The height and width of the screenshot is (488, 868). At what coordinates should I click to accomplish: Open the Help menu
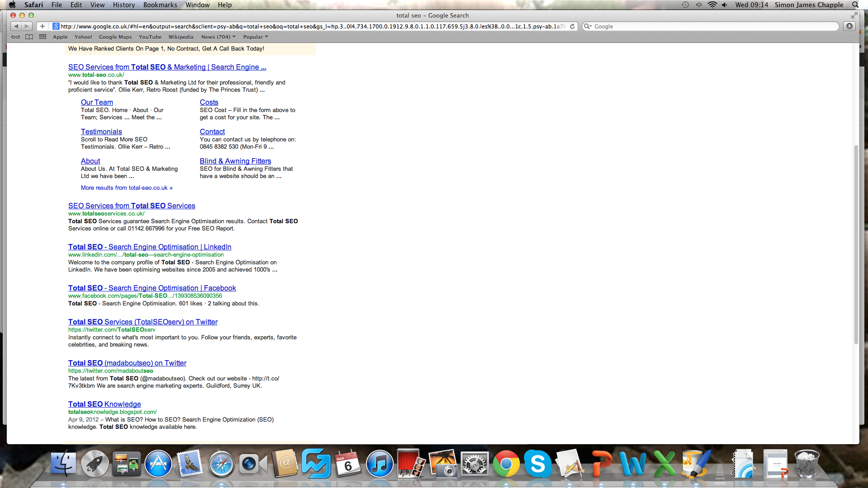[225, 5]
